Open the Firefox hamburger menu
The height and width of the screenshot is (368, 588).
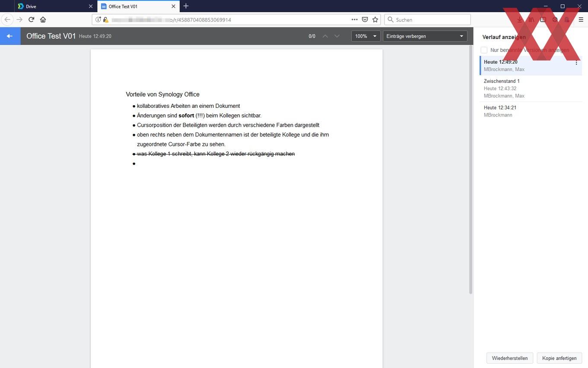[x=581, y=19]
